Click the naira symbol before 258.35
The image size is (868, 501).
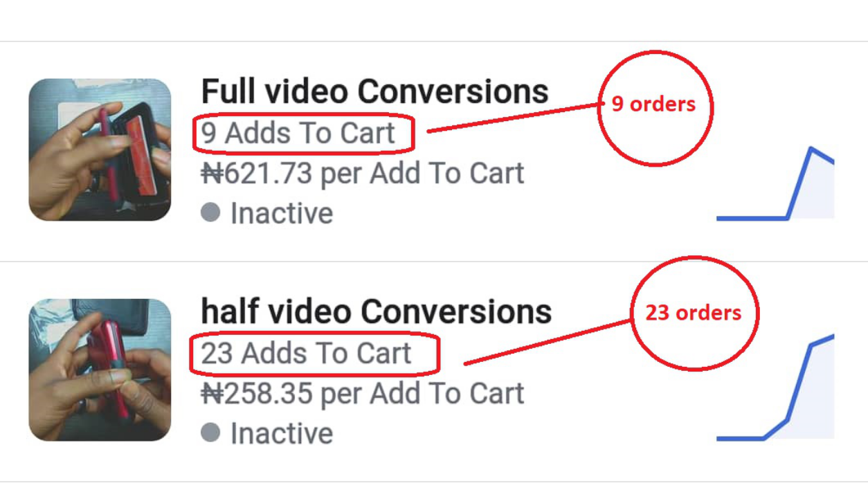pos(212,394)
